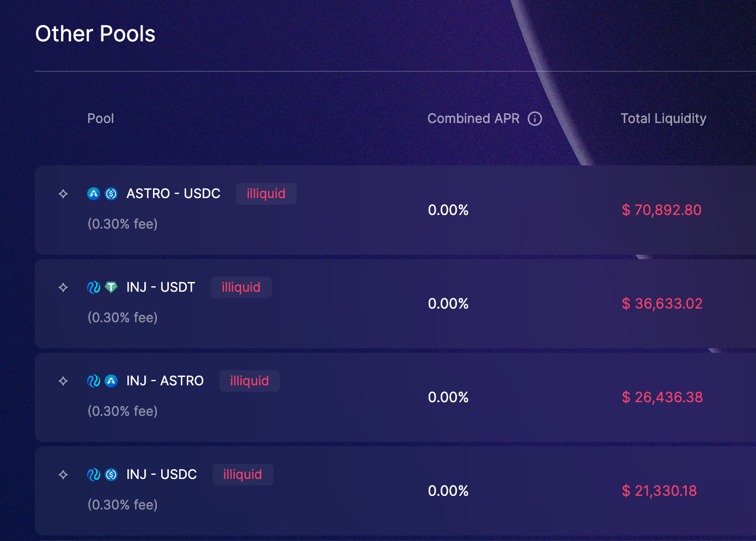Sort by Total Liquidity column header
756x541 pixels.
[663, 119]
